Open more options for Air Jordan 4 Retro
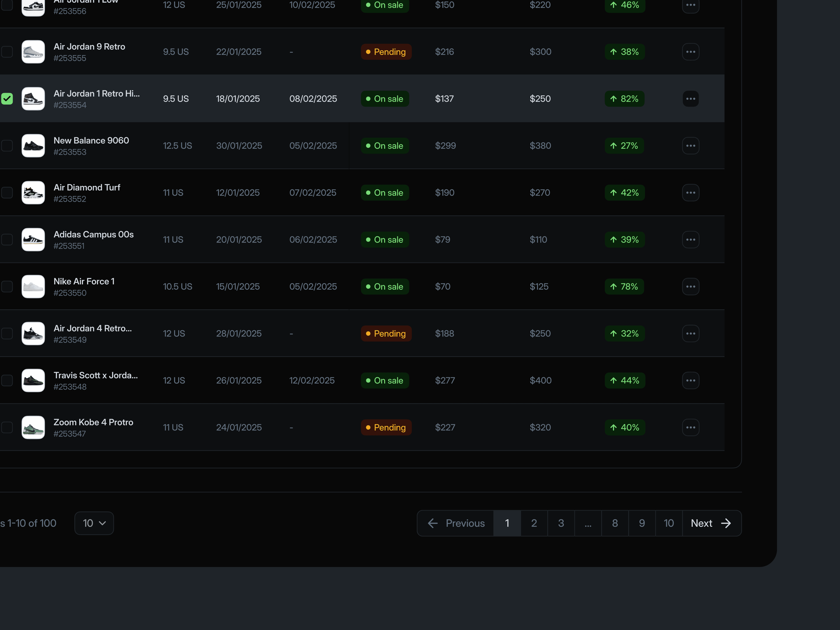840x630 pixels. click(x=690, y=333)
